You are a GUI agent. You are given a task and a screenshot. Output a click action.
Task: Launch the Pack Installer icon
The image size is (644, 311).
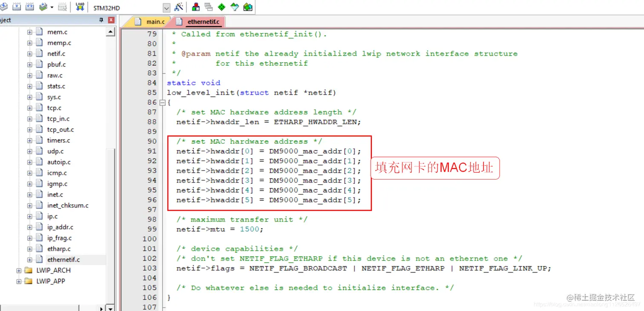[x=248, y=7]
